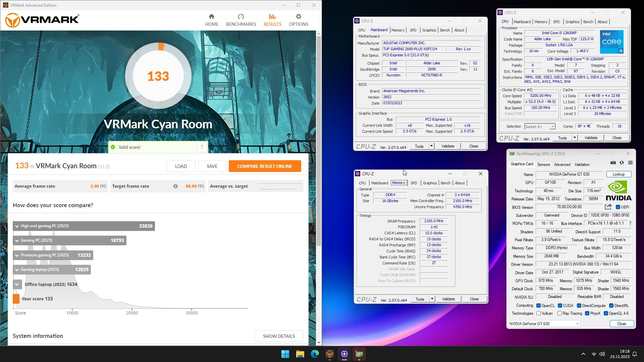This screenshot has width=644, height=362.
Task: Toggle the CUDA checkbox
Action: click(x=560, y=306)
